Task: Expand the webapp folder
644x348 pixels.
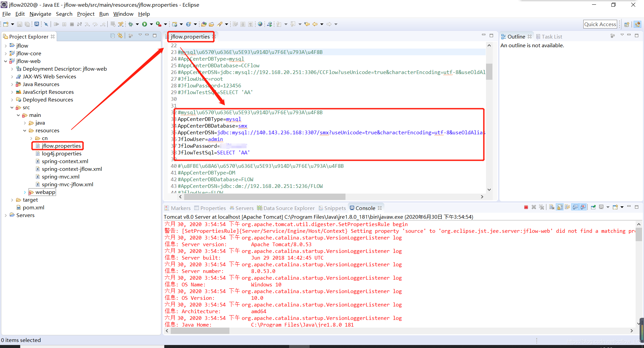Action: point(25,192)
